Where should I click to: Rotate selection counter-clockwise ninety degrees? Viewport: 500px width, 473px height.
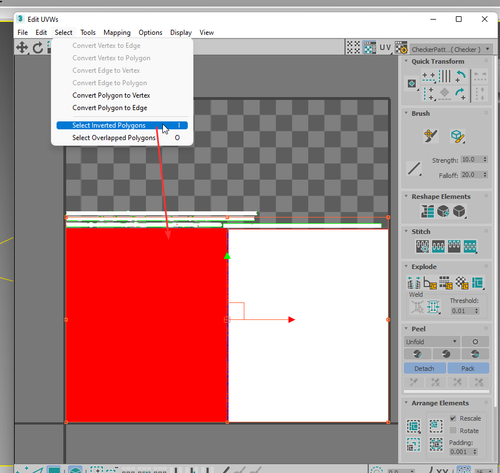point(460,76)
